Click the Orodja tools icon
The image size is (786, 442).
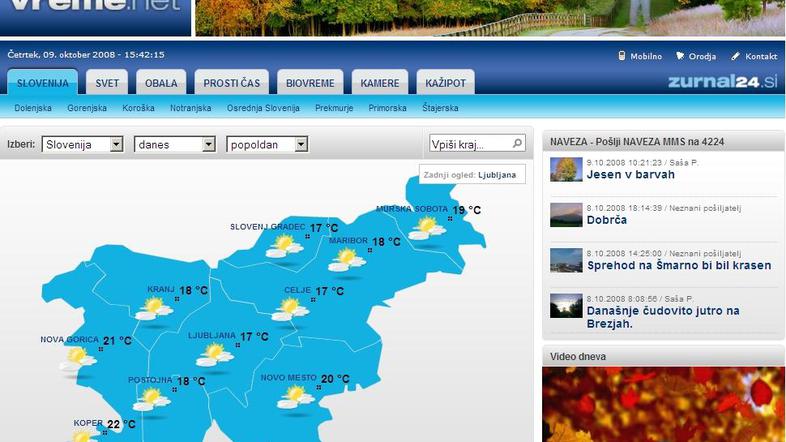(680, 56)
